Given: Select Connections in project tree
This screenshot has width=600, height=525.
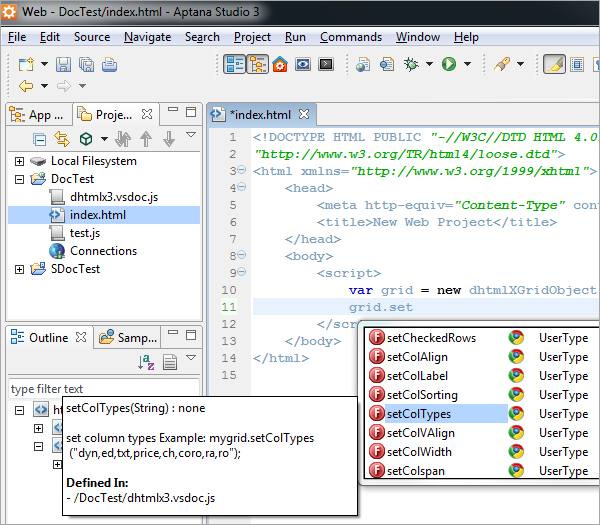Looking at the screenshot, I should 103,251.
